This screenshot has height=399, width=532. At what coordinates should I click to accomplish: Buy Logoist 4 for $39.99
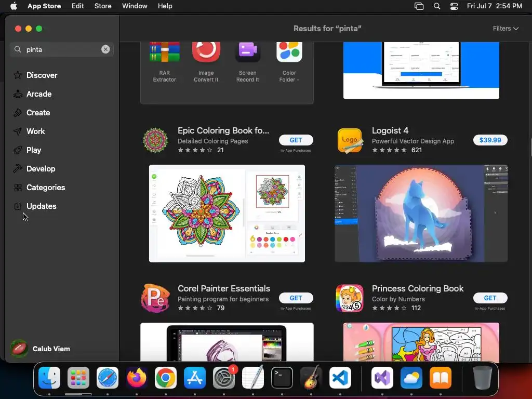pos(490,140)
